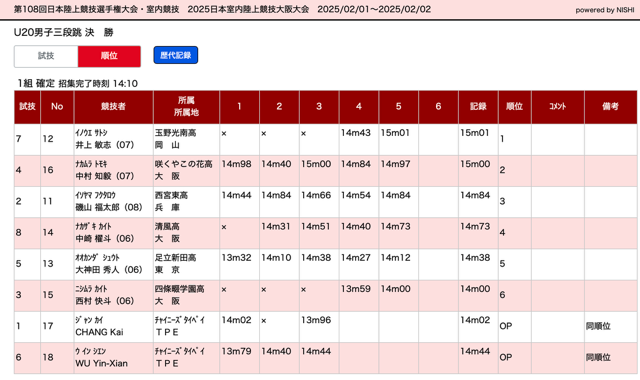Click 中崎's third attempt 14m51
The width and height of the screenshot is (640, 380).
[316, 227]
